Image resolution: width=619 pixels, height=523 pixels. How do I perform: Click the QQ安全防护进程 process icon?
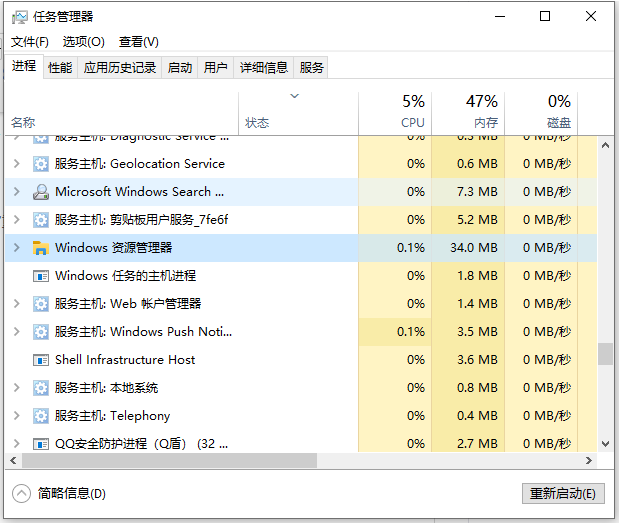[41, 443]
